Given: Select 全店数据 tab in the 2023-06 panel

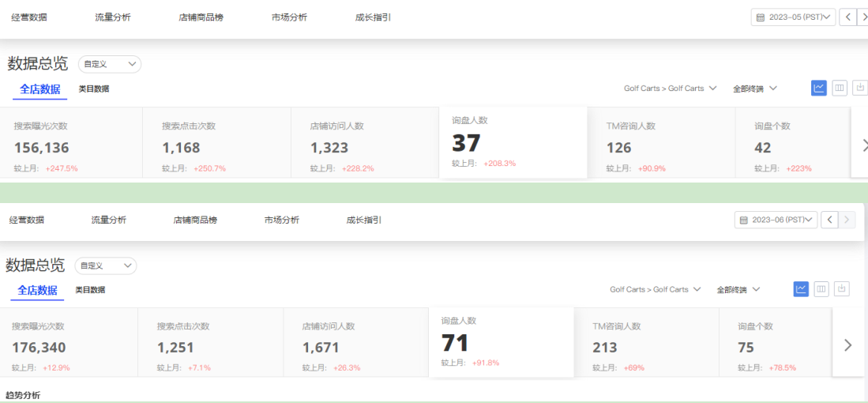Looking at the screenshot, I should 38,290.
